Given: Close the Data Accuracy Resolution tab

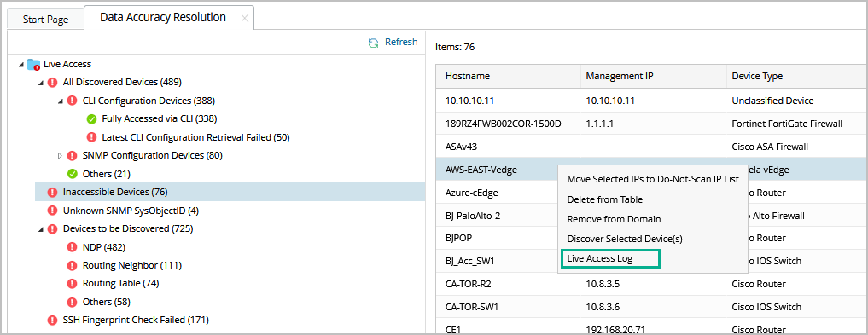Looking at the screenshot, I should click(245, 18).
